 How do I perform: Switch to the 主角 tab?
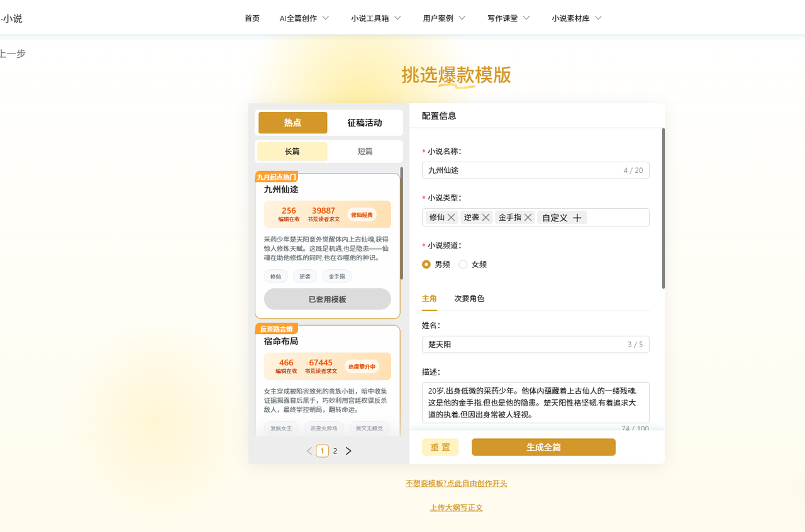pos(430,299)
